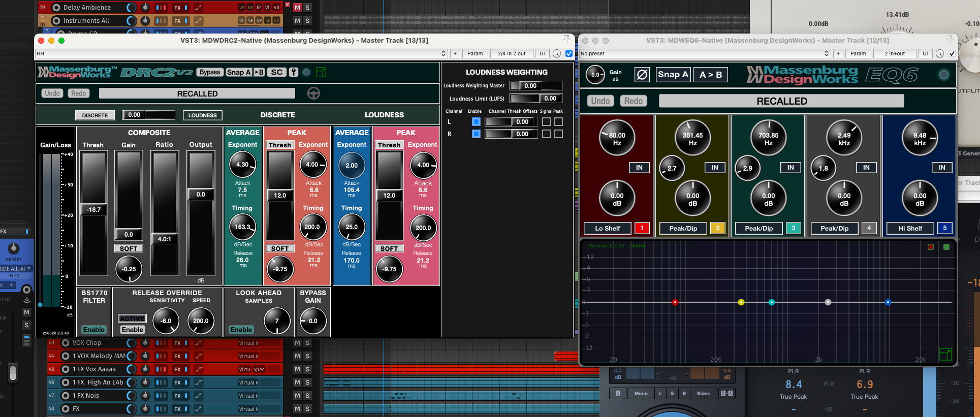
Task: Click blue band 5 node in EQ graph
Action: coord(888,302)
